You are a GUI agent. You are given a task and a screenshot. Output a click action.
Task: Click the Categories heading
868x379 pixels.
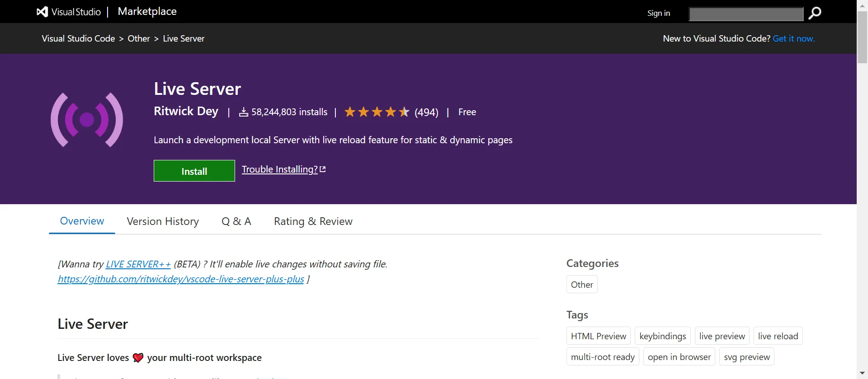click(x=592, y=263)
